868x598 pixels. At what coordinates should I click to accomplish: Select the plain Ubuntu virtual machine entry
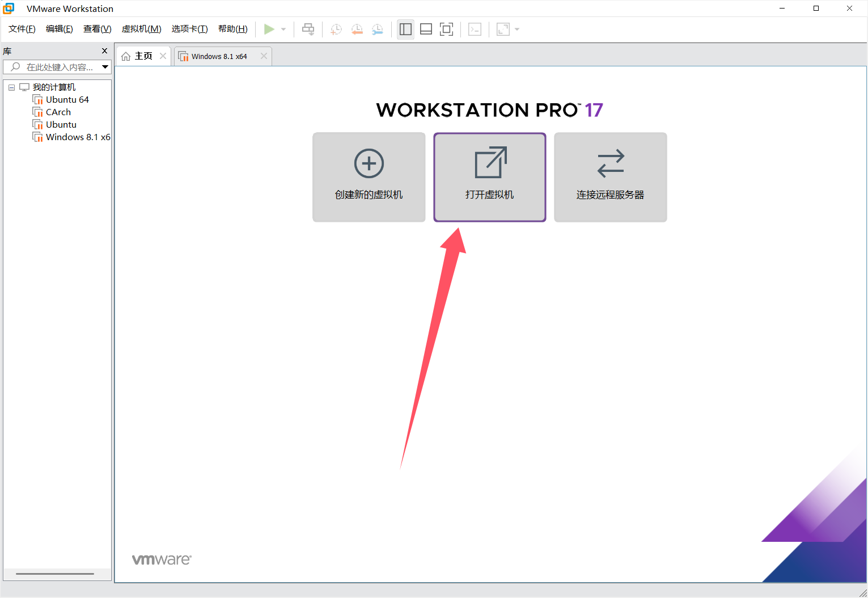(x=61, y=125)
